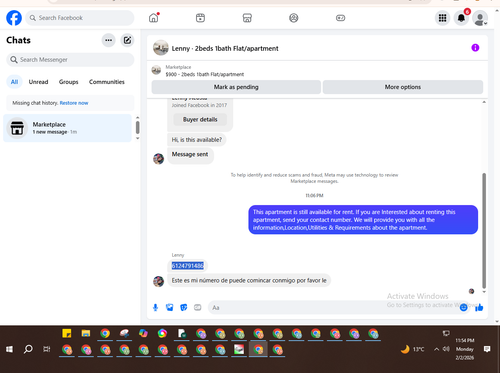Click the "Message sent" bubble
Viewport: 500px width, 373px height.
click(190, 155)
